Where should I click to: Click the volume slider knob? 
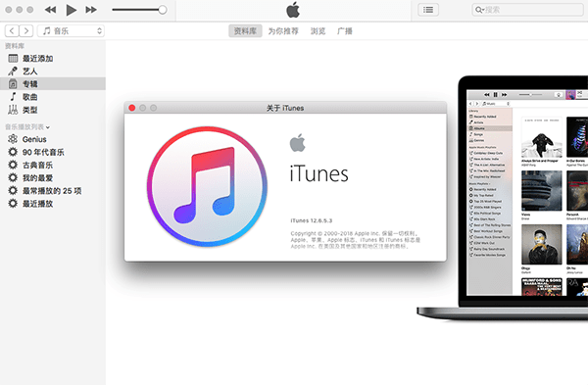pyautogui.click(x=163, y=10)
